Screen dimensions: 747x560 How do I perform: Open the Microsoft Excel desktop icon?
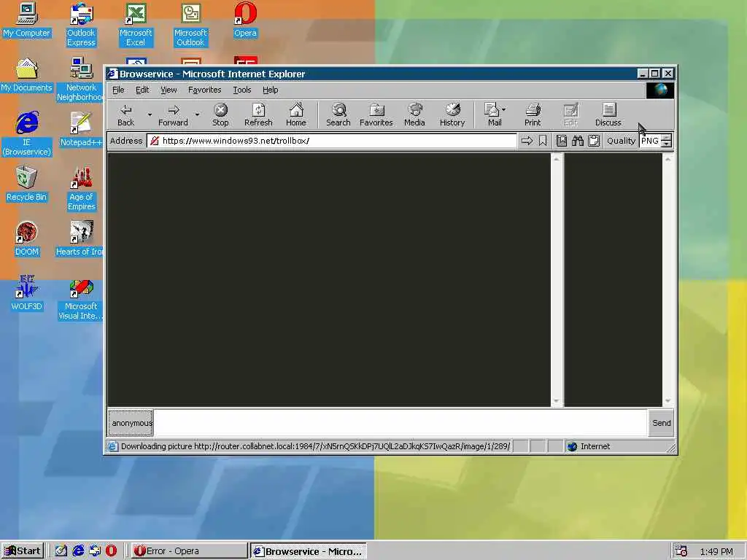click(x=136, y=25)
